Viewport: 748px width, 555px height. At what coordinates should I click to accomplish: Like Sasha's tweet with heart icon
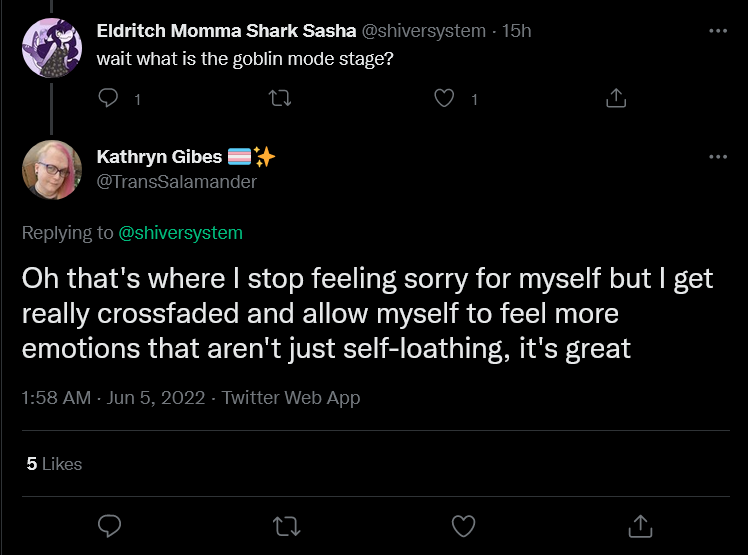pos(444,98)
